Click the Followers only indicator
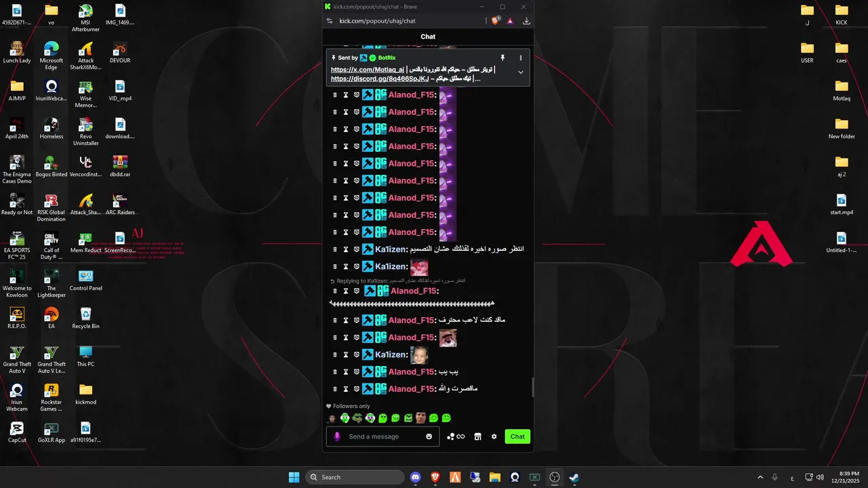 coord(348,406)
